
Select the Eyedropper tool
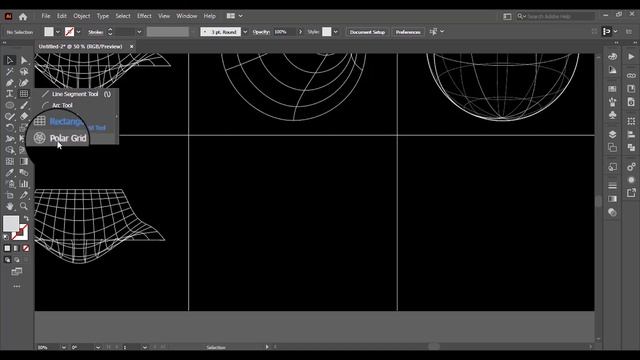10,173
